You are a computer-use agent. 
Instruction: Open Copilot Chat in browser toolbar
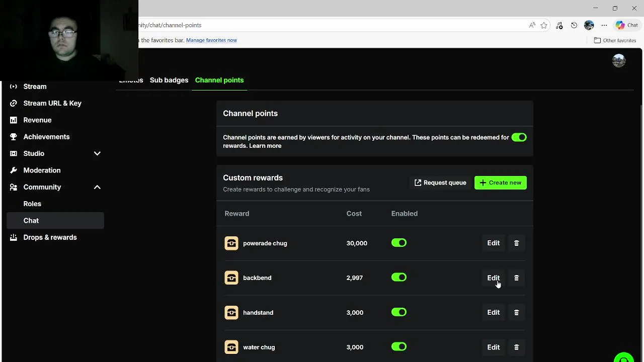(x=627, y=25)
